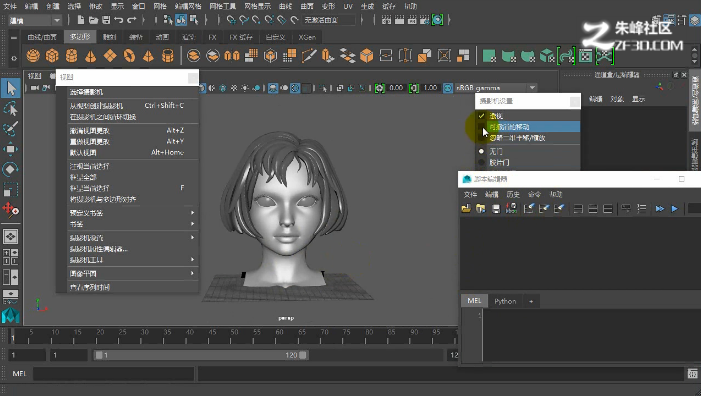Image resolution: width=701 pixels, height=396 pixels.
Task: Create a polygon sphere from the shelf
Action: coord(33,55)
